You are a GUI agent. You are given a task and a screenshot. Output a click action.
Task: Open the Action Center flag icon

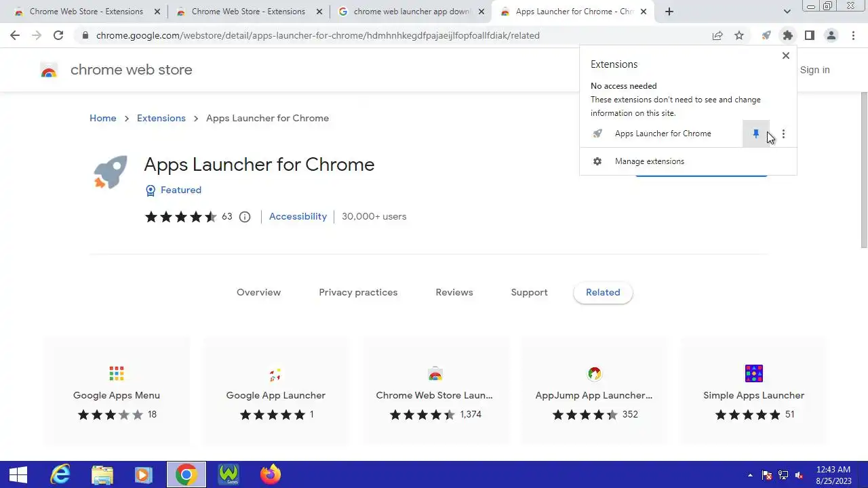(767, 475)
